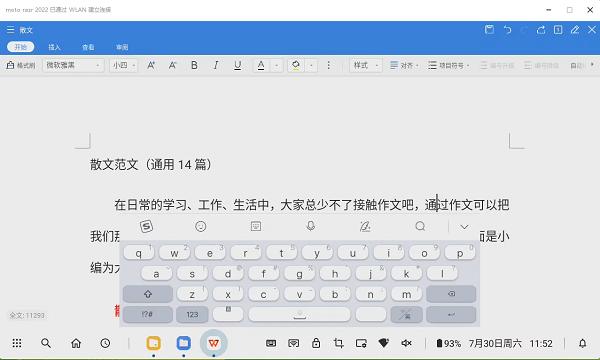Tap the space bar

(299, 314)
